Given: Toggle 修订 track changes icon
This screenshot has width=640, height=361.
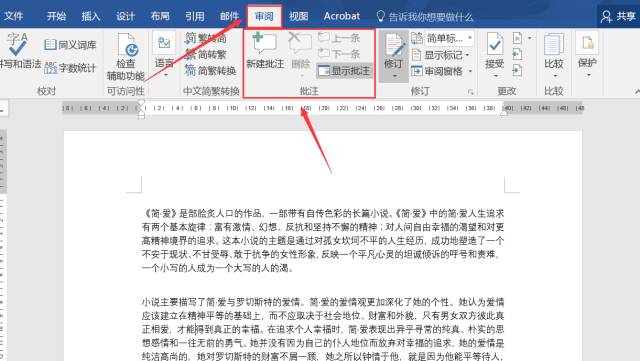Looking at the screenshot, I should (394, 45).
